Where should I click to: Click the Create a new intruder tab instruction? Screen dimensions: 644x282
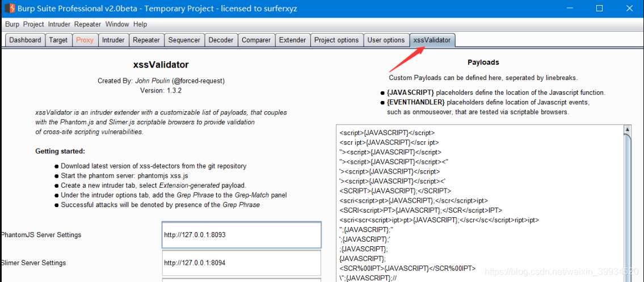click(x=153, y=186)
